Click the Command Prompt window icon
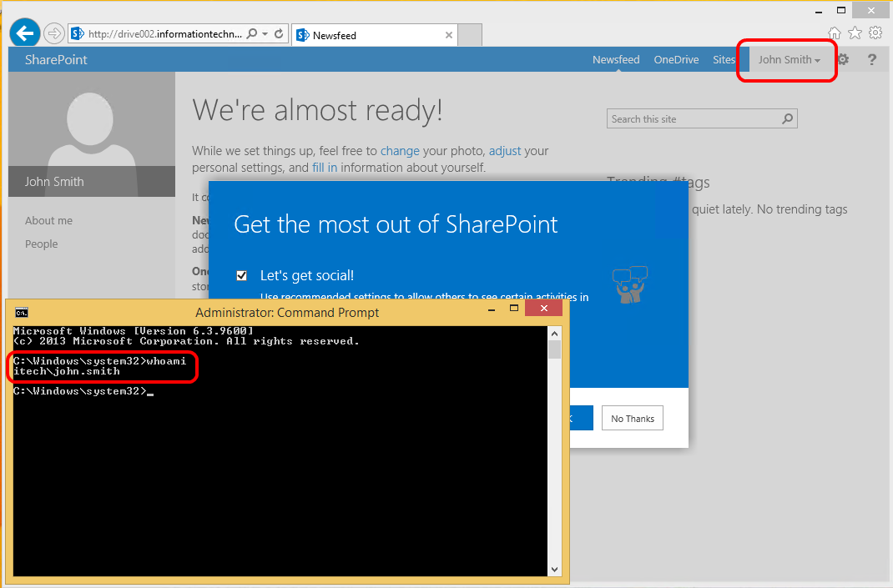Viewport: 893px width, 588px height. [x=21, y=313]
